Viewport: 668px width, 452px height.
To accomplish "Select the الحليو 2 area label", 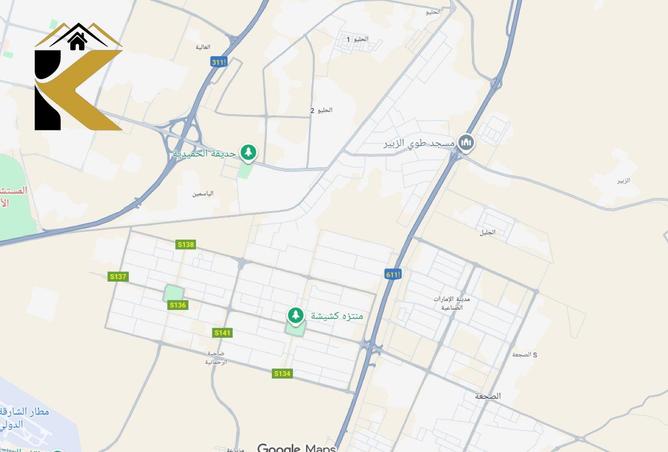I will pyautogui.click(x=321, y=110).
